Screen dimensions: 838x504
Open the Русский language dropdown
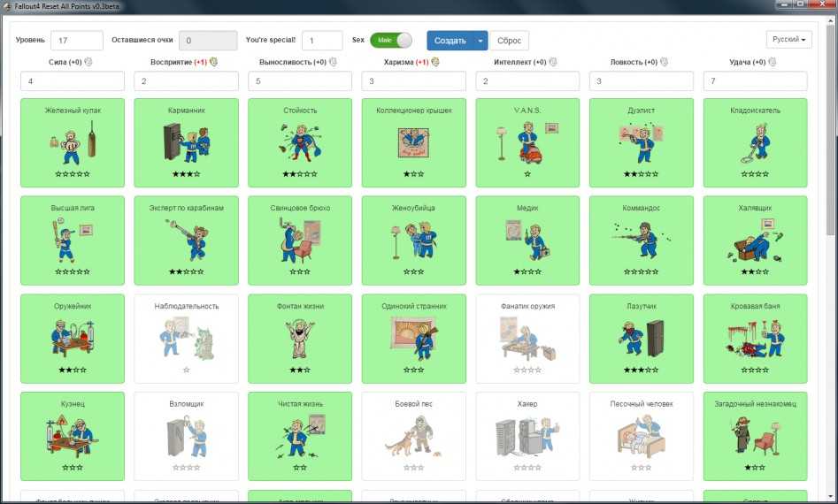[x=788, y=40]
